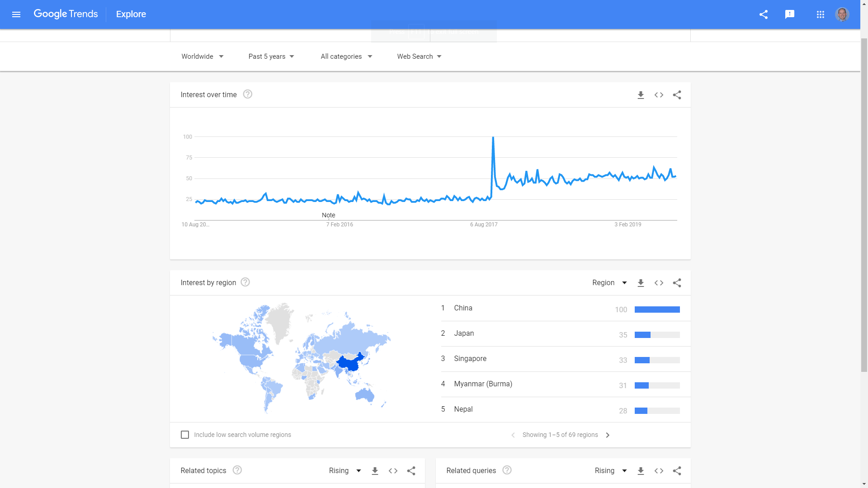Embed the Related topics card
This screenshot has width=868, height=488.
tap(393, 471)
